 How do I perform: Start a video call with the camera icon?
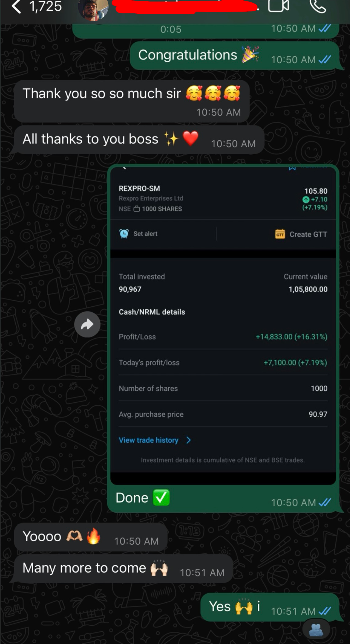click(x=278, y=5)
